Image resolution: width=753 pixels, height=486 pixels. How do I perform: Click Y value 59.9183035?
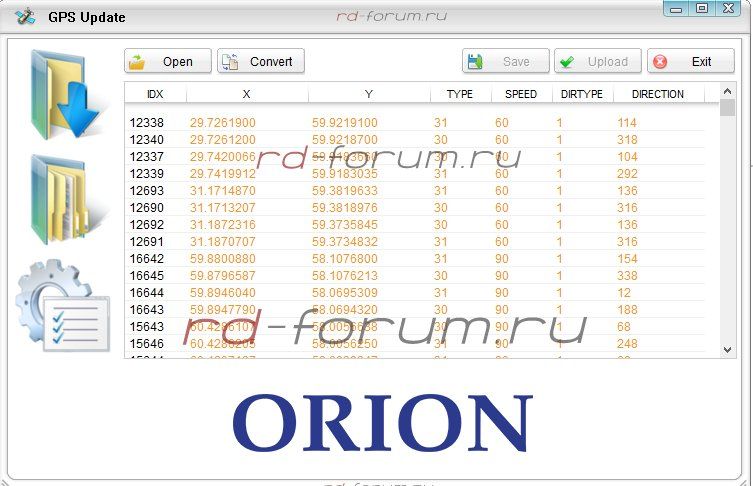(345, 173)
